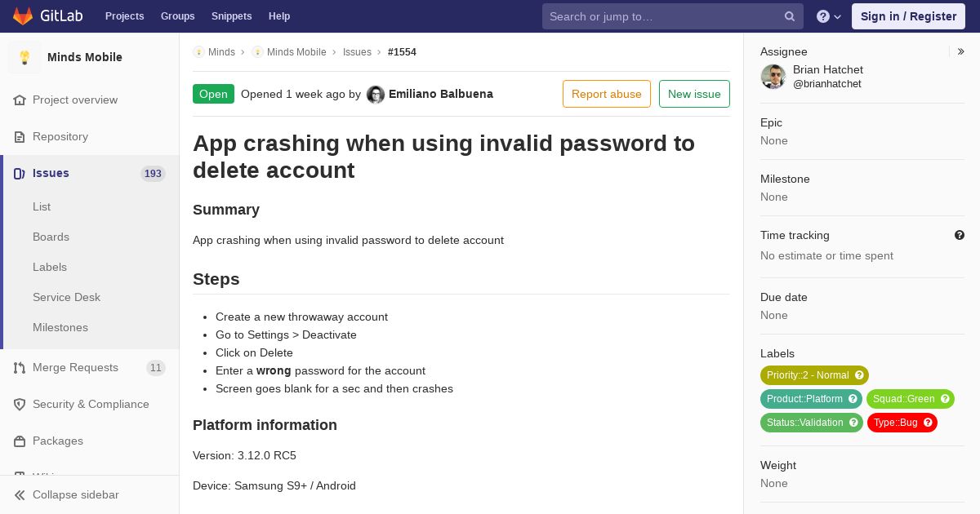Click the Report abuse button
This screenshot has width=980, height=514.
(607, 94)
